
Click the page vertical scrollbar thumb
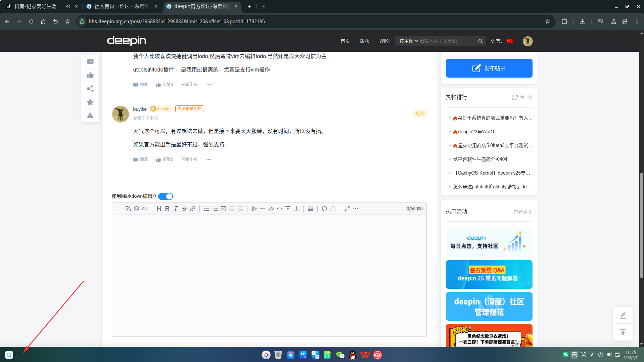click(642, 225)
